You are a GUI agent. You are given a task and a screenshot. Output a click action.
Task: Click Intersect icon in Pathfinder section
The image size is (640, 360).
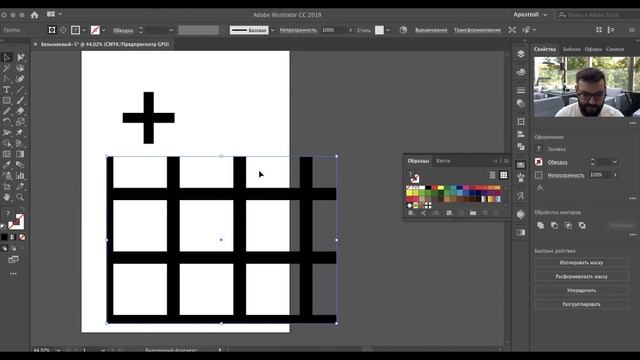click(568, 225)
